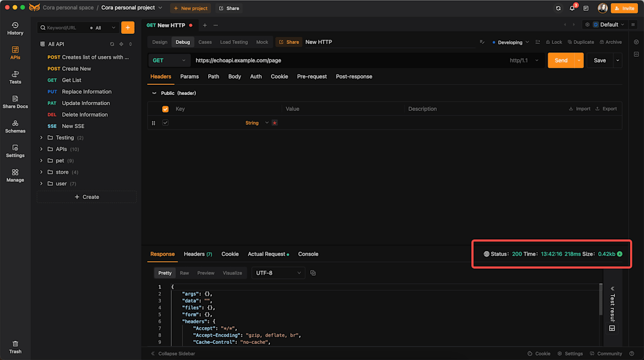Open the Save button dropdown arrow
The image size is (644, 360).
click(618, 61)
